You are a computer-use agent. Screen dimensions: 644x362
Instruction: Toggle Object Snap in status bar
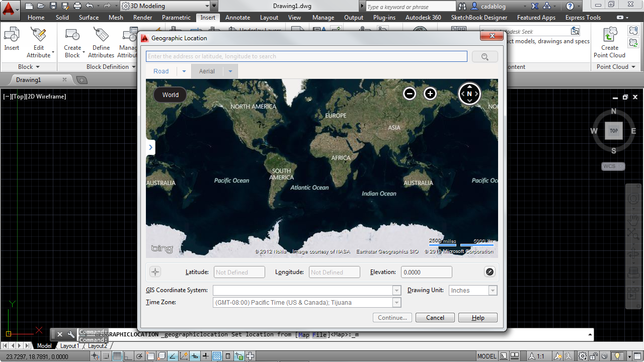coord(150,356)
